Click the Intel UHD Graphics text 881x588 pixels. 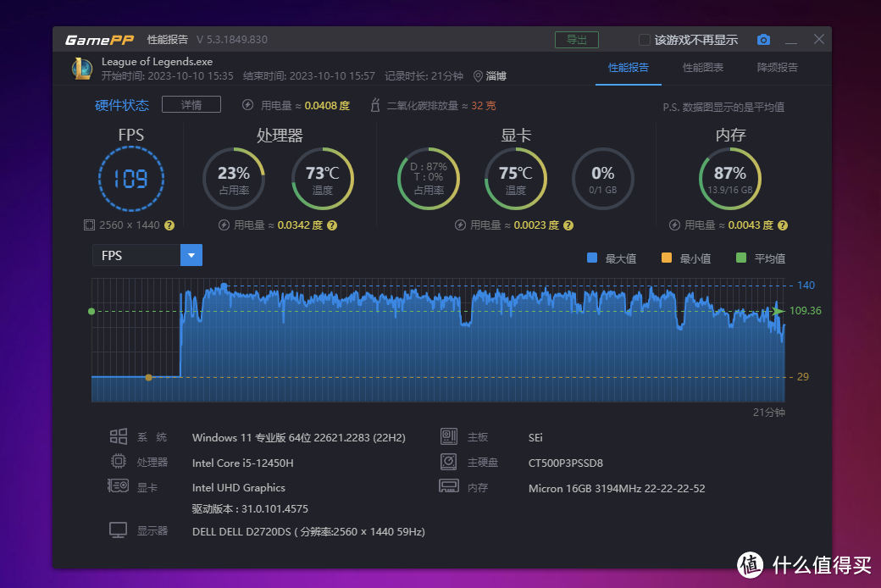tap(239, 488)
